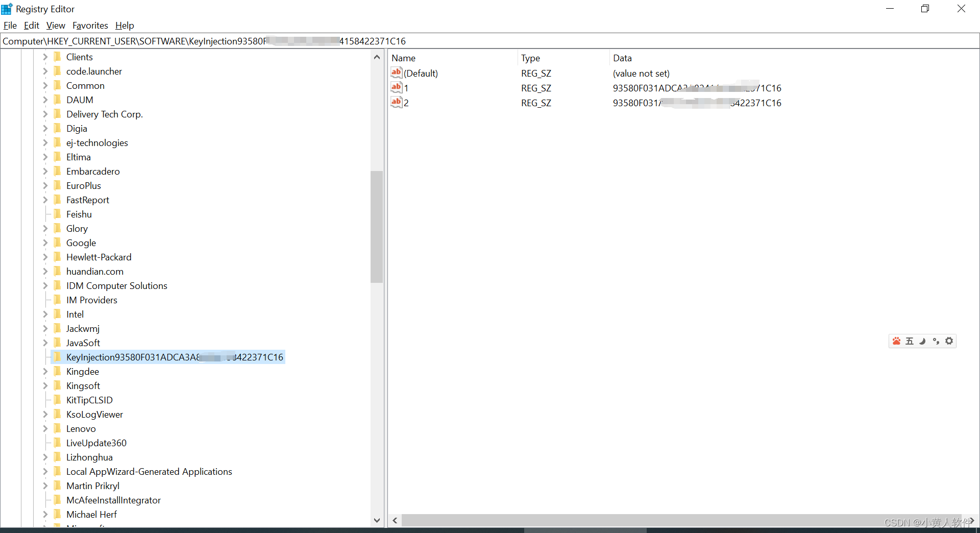
Task: Select the string icon for value 2
Action: coord(397,103)
